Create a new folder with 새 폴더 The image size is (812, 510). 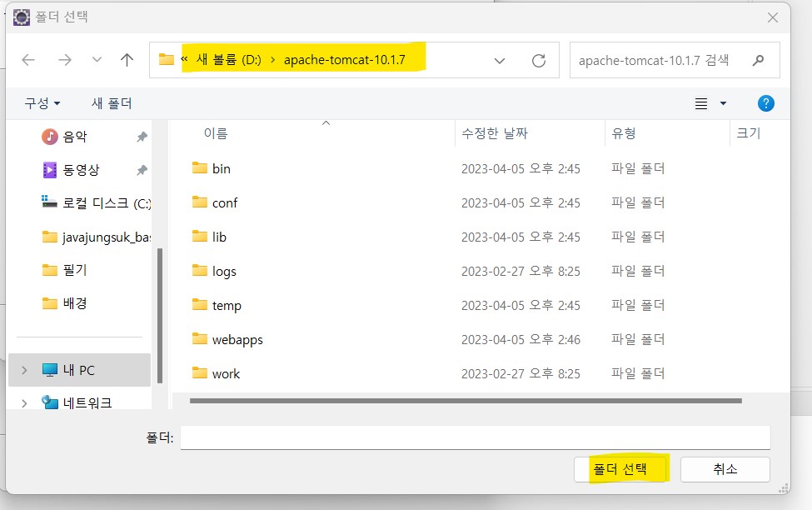112,103
